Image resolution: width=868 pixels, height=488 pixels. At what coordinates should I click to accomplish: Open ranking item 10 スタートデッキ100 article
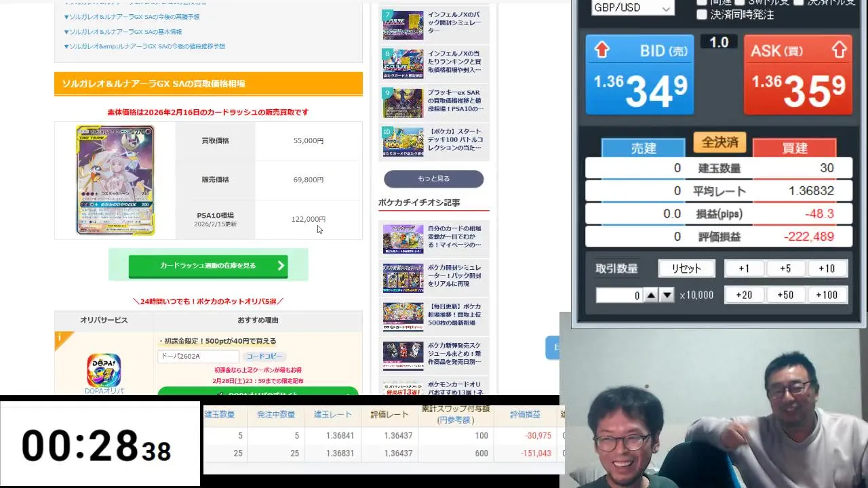(x=434, y=140)
